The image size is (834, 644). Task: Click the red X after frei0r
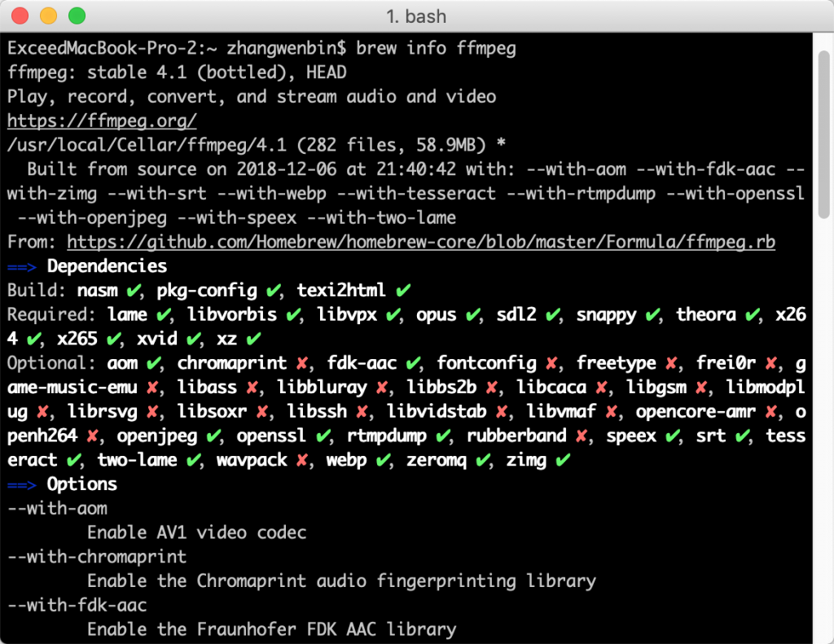click(771, 363)
